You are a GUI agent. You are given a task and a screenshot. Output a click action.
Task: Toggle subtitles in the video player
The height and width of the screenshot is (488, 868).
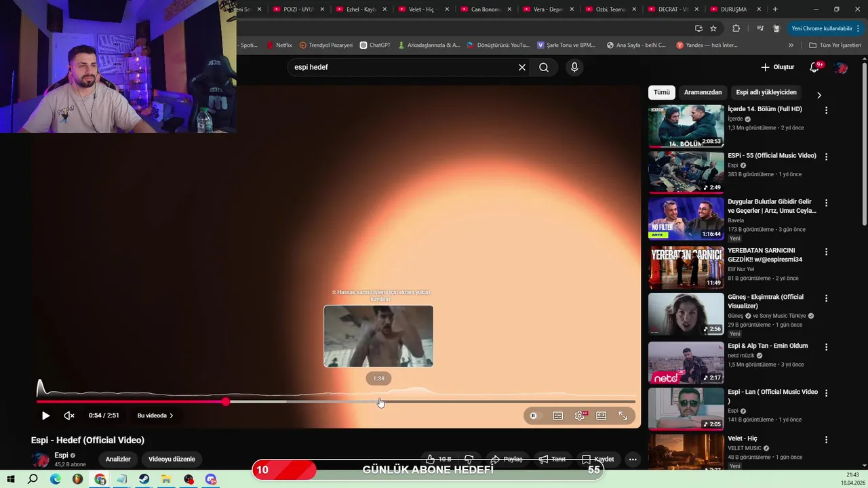(557, 415)
